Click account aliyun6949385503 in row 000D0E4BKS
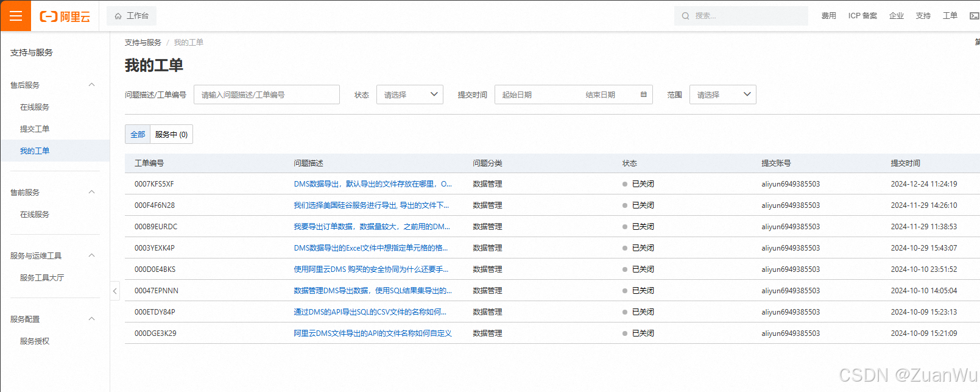This screenshot has height=392, width=980. tap(791, 269)
